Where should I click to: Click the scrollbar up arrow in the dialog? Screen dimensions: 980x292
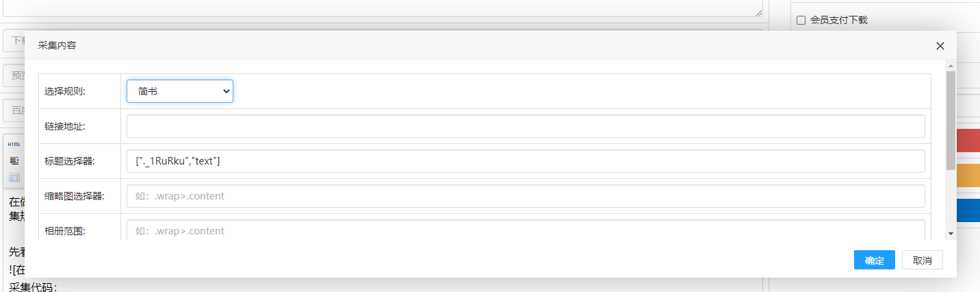[x=951, y=65]
